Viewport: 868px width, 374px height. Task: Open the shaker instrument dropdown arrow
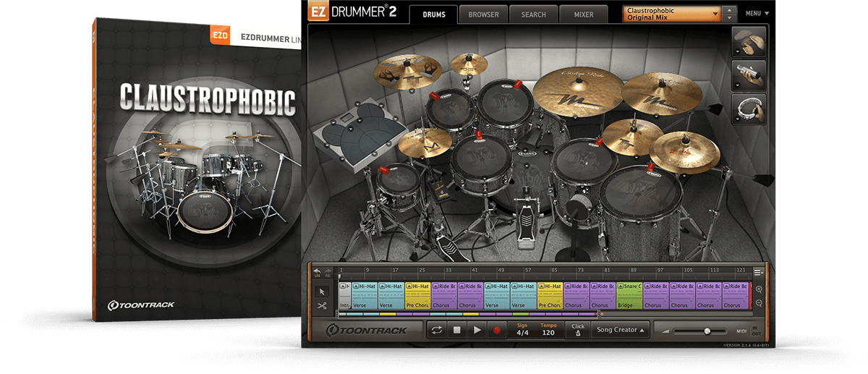click(x=738, y=87)
